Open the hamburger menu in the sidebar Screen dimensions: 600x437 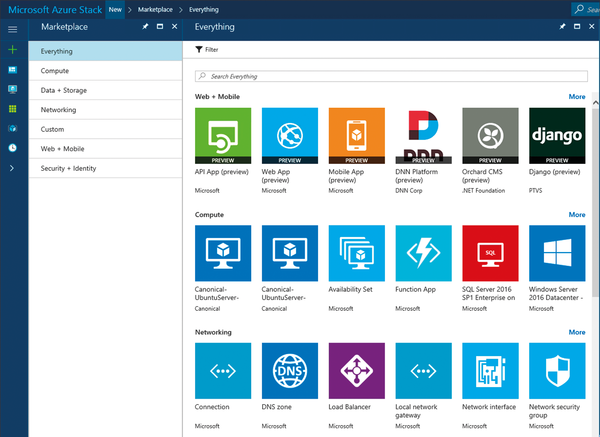click(x=13, y=29)
